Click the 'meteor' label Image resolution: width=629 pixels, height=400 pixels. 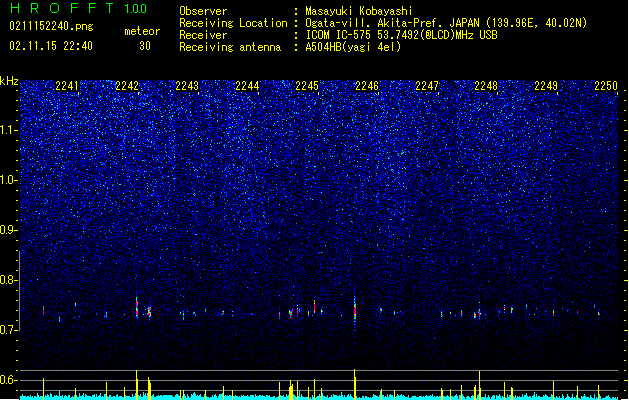(x=142, y=31)
